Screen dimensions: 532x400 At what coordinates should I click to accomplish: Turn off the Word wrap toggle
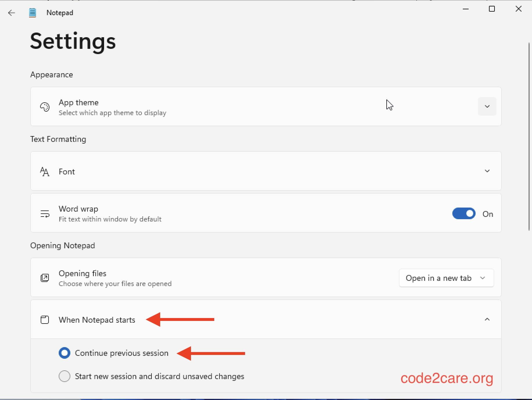point(463,213)
